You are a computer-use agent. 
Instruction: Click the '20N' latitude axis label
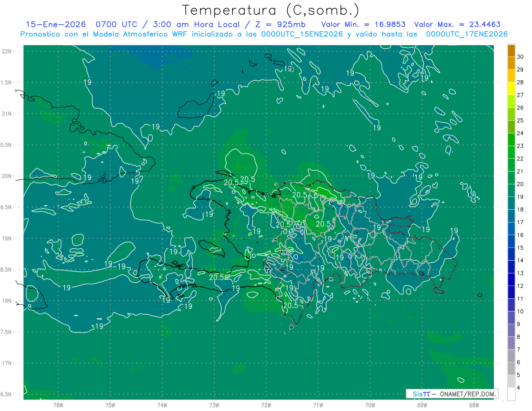click(x=7, y=176)
